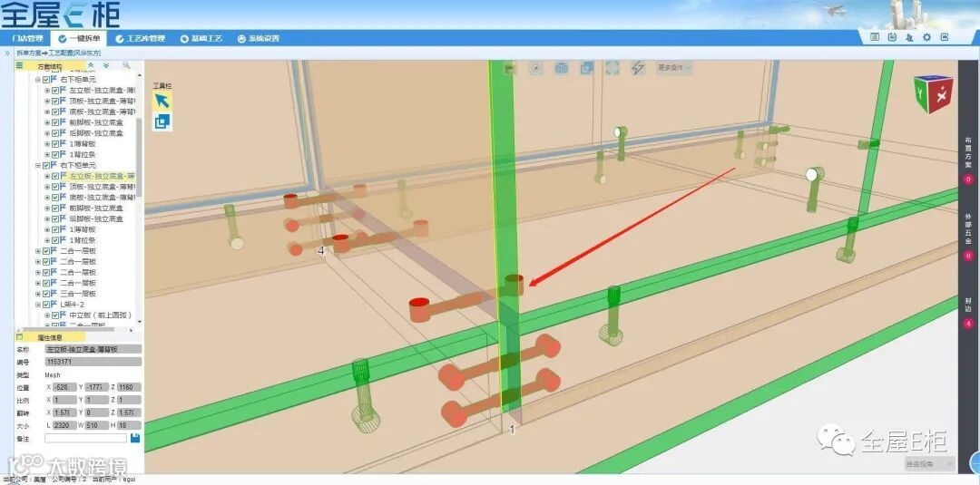Screen dimensions: 980x485
Task: Click the layered squares icon in viewport toolbar
Action: 586,67
